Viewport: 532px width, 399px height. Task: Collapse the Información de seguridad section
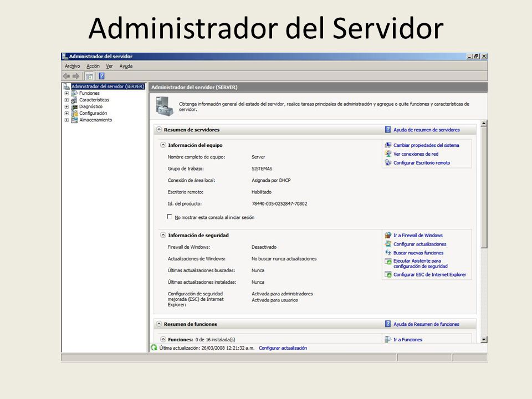[x=163, y=235]
